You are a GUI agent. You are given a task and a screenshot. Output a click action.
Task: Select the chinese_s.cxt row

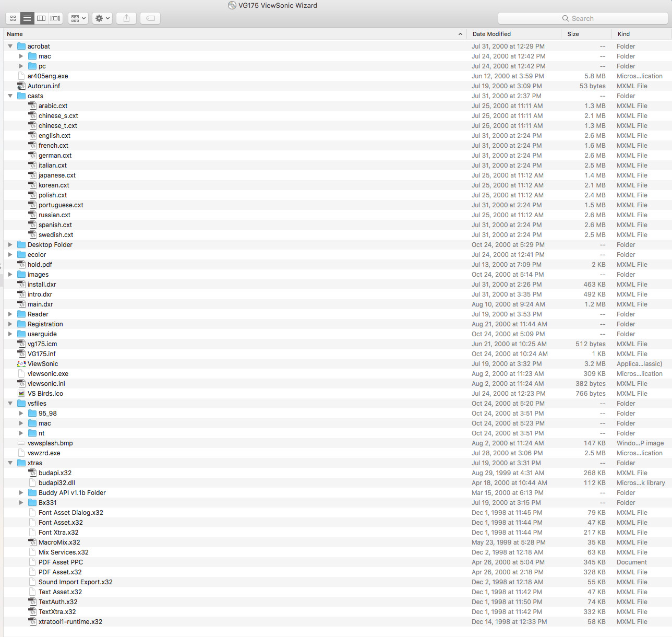click(x=338, y=116)
